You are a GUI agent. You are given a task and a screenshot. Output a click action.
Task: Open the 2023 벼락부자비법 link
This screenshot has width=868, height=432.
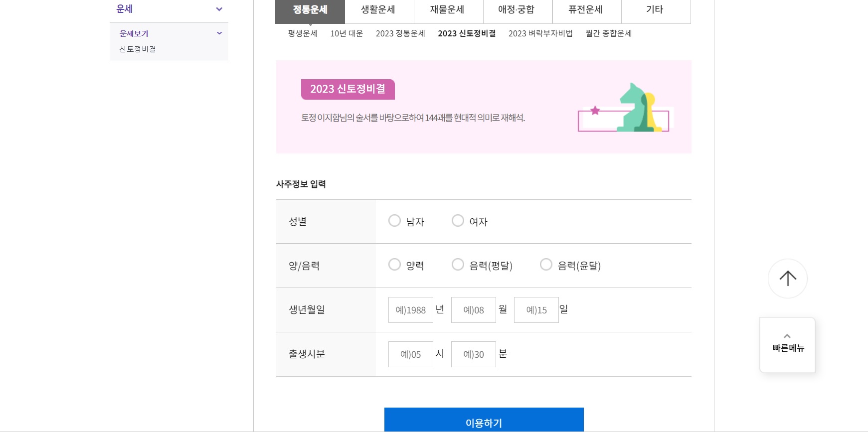(x=540, y=33)
